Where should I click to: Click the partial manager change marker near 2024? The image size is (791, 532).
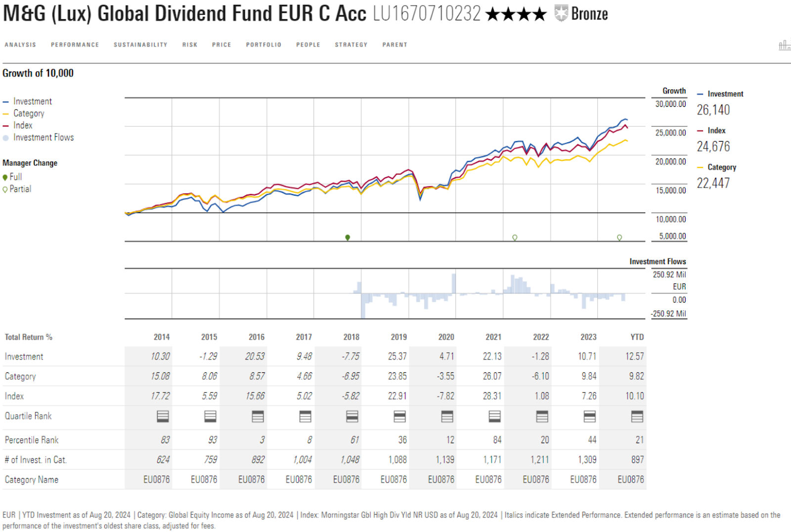(619, 238)
